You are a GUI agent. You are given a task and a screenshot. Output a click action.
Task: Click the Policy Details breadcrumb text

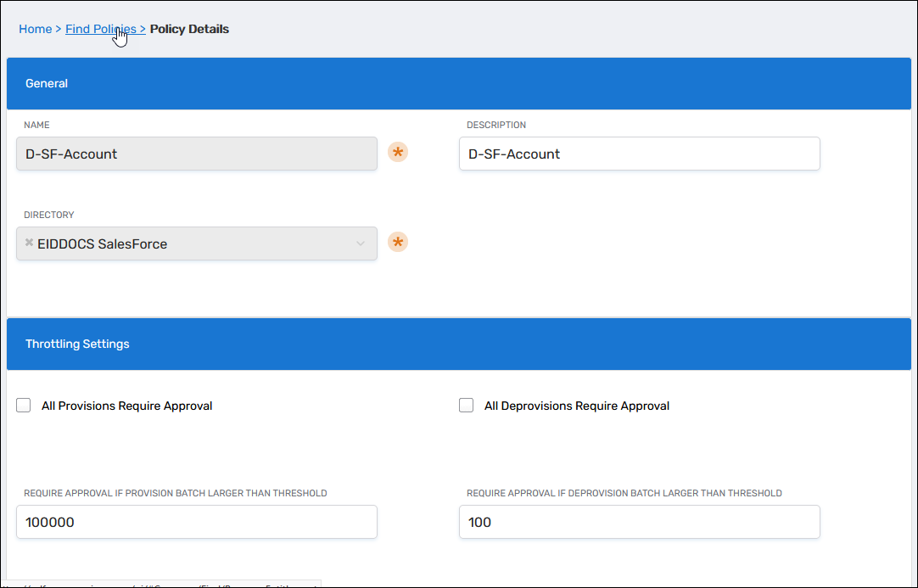[x=189, y=29]
